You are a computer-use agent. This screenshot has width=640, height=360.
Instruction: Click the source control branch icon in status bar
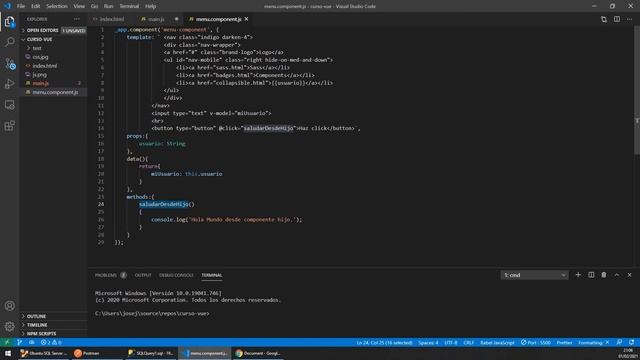[20, 342]
